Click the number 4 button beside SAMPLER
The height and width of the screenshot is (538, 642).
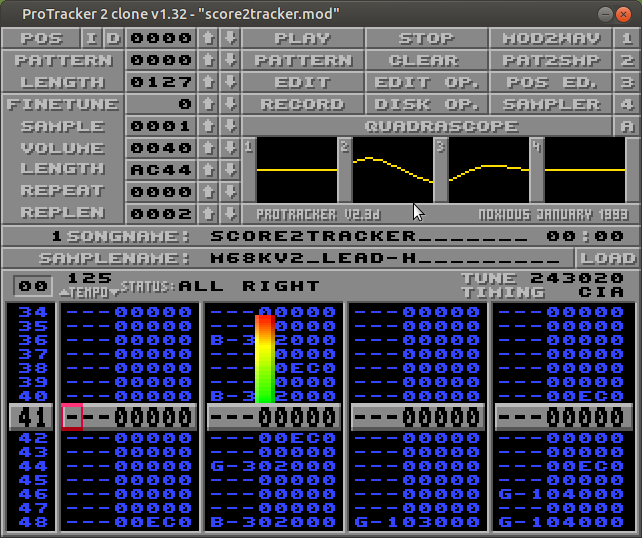pos(627,104)
